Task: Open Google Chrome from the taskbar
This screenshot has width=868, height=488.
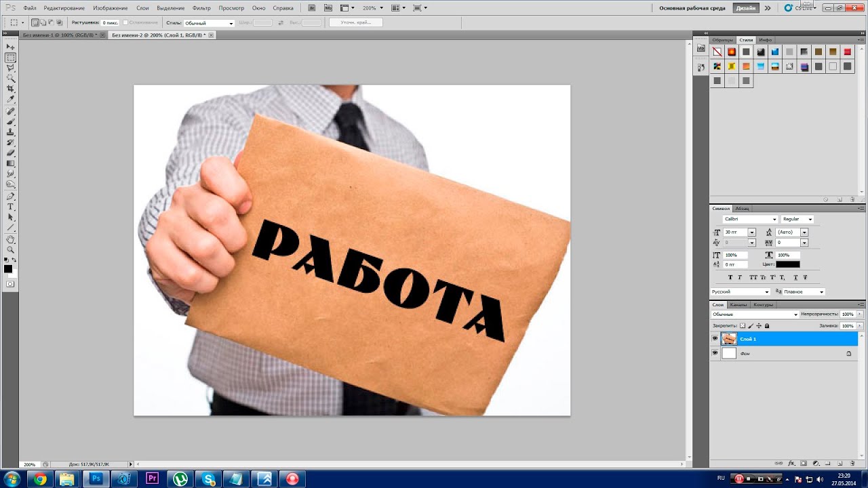Action: point(40,479)
